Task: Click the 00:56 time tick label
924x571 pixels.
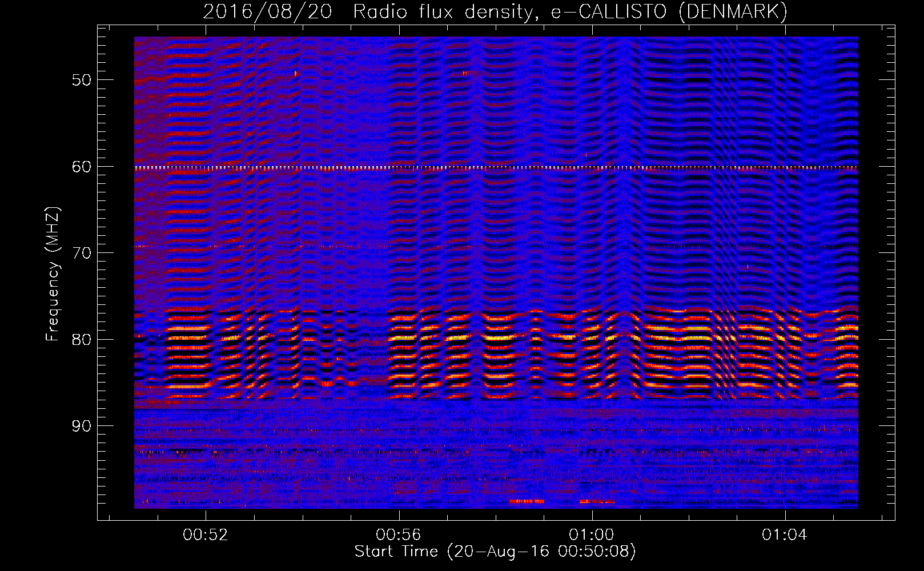Action: click(399, 534)
